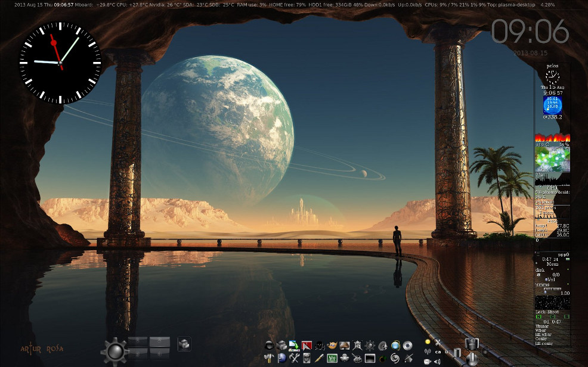This screenshot has width=588, height=367.
Task: Click the metallic face dock icon
Action: click(307, 358)
